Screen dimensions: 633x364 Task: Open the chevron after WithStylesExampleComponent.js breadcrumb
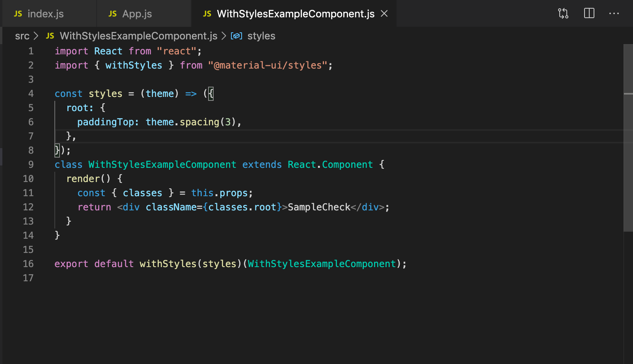[x=223, y=36]
